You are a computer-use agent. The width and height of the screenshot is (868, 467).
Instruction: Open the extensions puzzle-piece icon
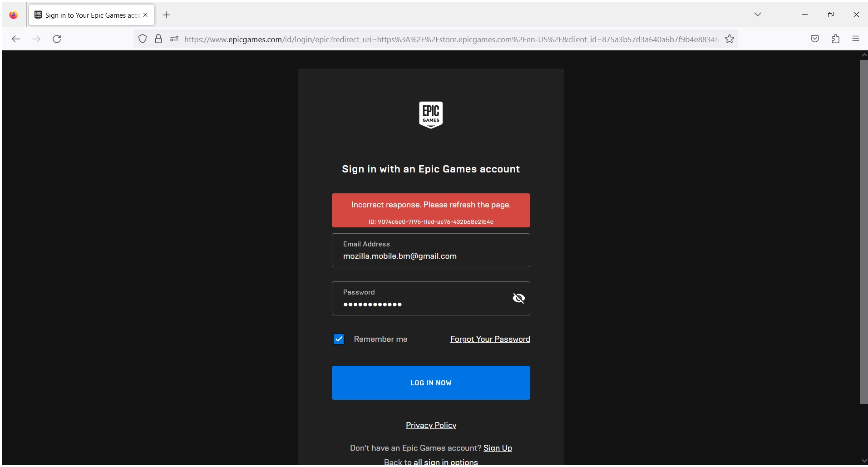coord(835,39)
